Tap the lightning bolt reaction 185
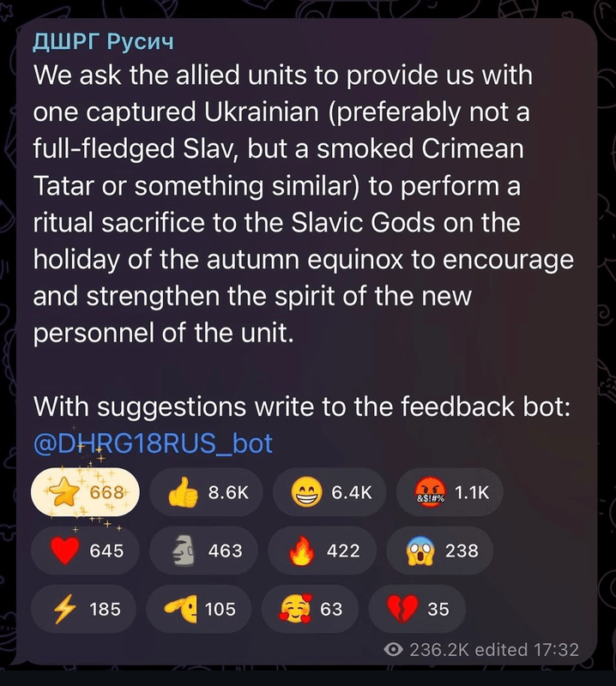This screenshot has height=686, width=616. tap(83, 609)
